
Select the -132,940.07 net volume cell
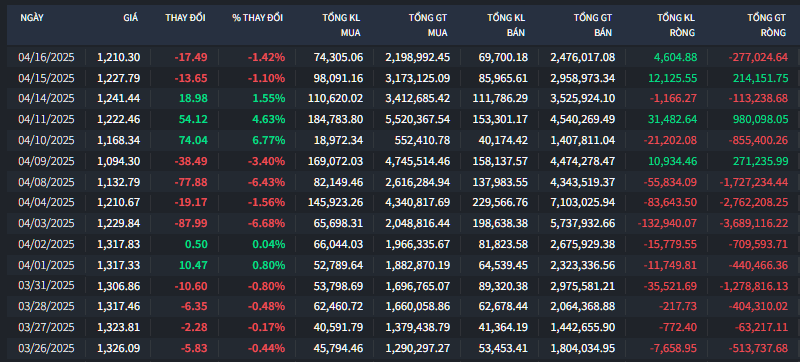[x=667, y=223]
